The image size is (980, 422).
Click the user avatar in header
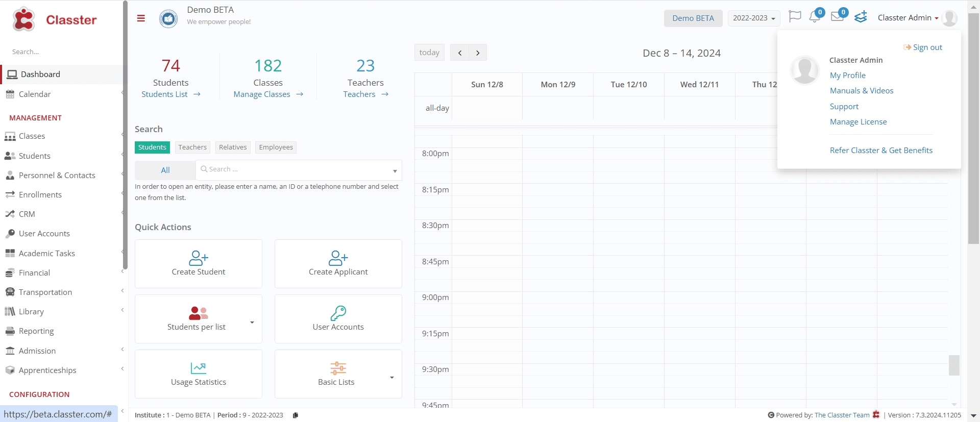(949, 18)
